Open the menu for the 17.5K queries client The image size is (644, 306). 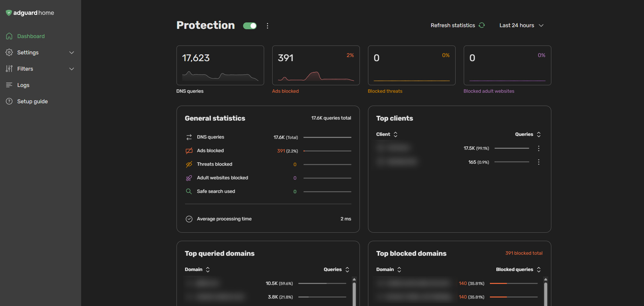[539, 148]
